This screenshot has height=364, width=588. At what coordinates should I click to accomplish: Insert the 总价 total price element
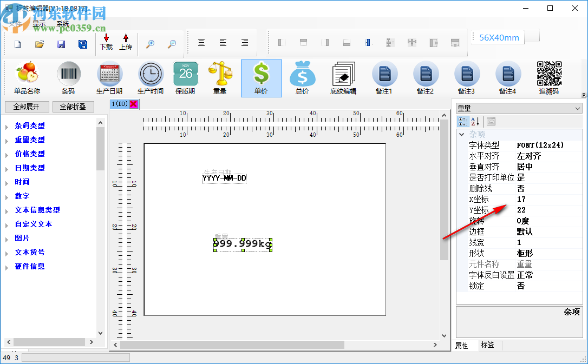302,78
